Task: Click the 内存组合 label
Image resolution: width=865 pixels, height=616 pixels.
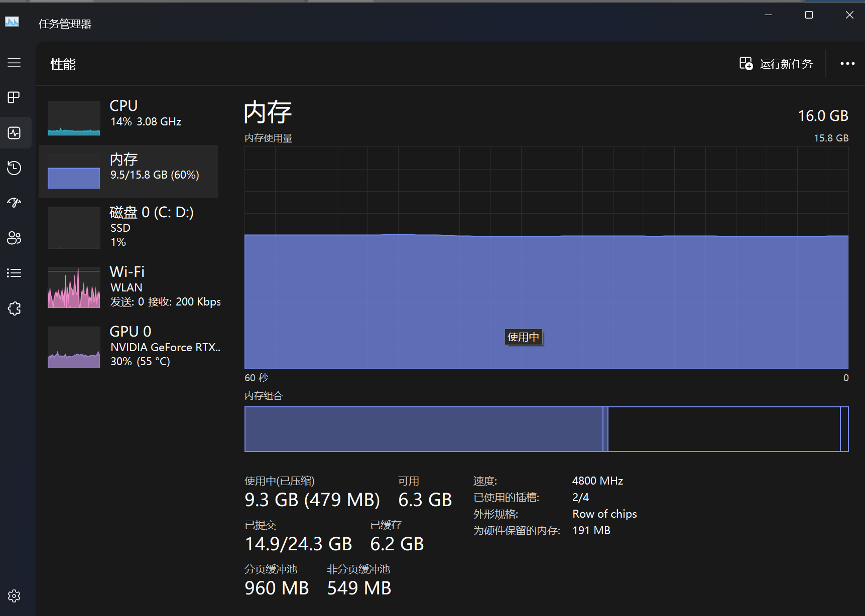Action: [x=264, y=396]
